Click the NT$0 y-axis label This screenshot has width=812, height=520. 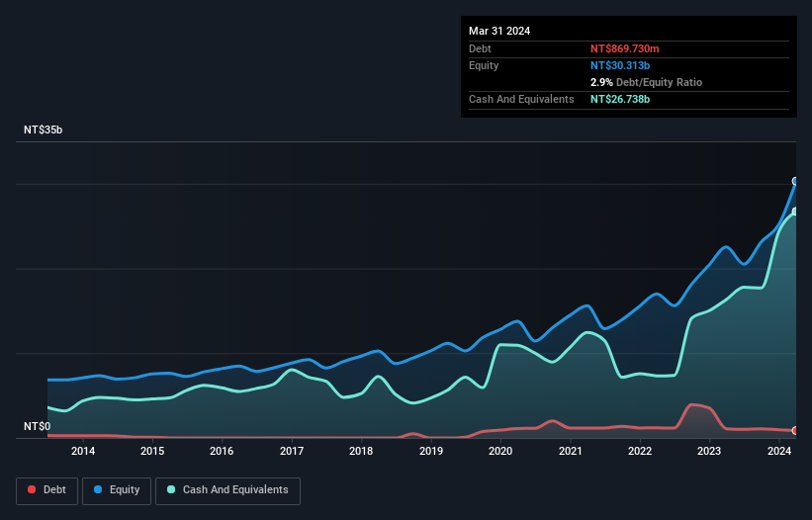[38, 426]
